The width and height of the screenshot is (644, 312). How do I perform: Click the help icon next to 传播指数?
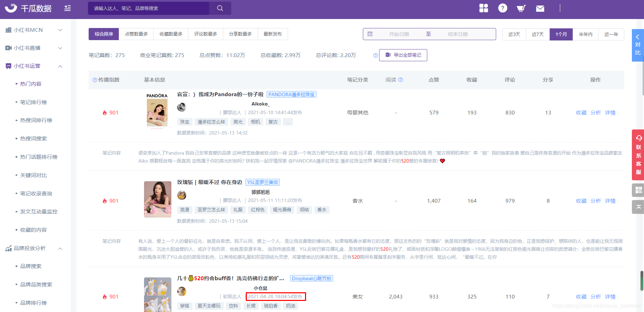95,80
